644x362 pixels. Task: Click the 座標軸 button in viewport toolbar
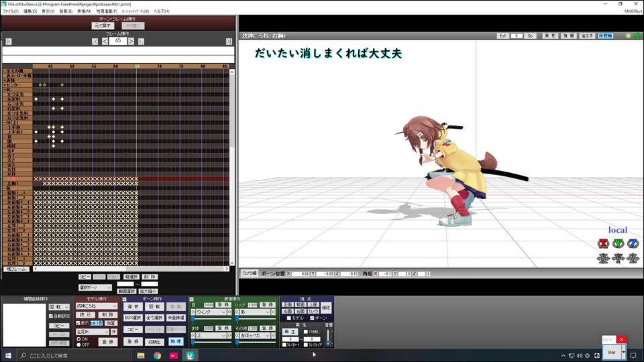click(605, 36)
